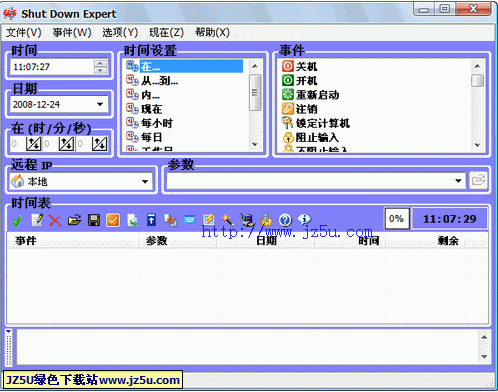Open the date 2008-12-24 dropdown
Image resolution: width=498 pixels, height=392 pixels.
pyautogui.click(x=100, y=104)
